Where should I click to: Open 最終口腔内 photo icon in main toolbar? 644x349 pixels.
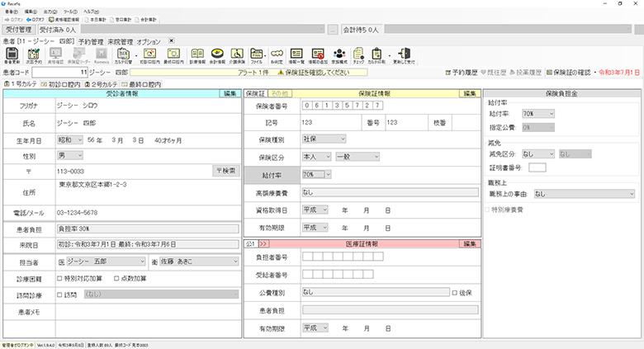click(173, 54)
